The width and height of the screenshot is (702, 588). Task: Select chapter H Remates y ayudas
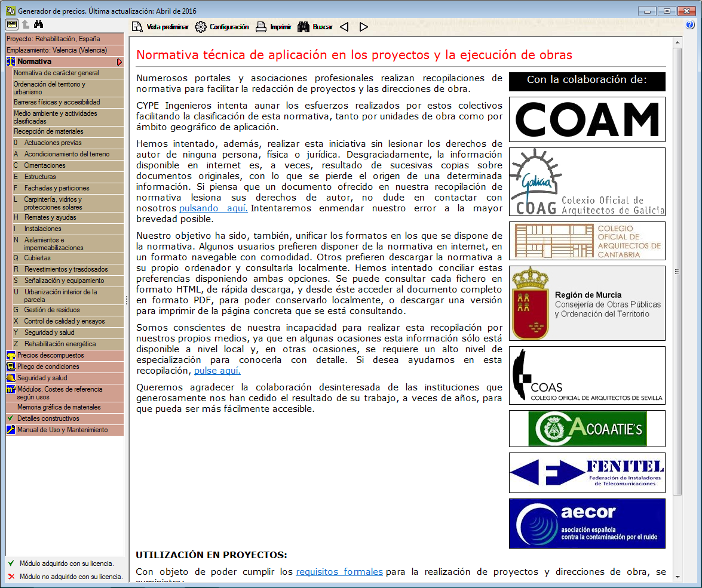tap(69, 217)
